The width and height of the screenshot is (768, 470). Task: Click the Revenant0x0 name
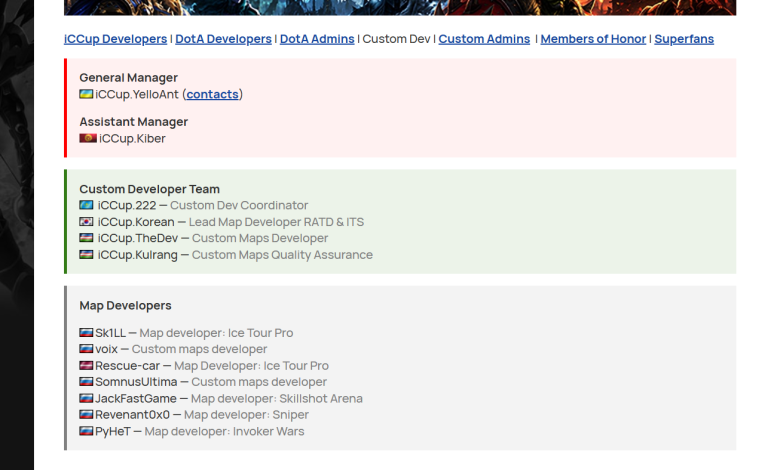pos(132,415)
